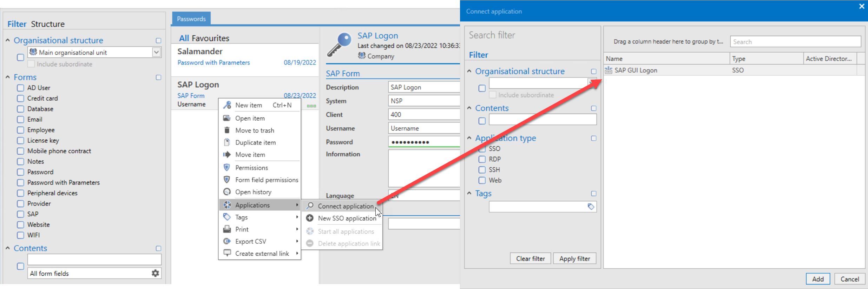
Task: Click the password strength indicator of SAP Logon
Action: click(x=311, y=106)
